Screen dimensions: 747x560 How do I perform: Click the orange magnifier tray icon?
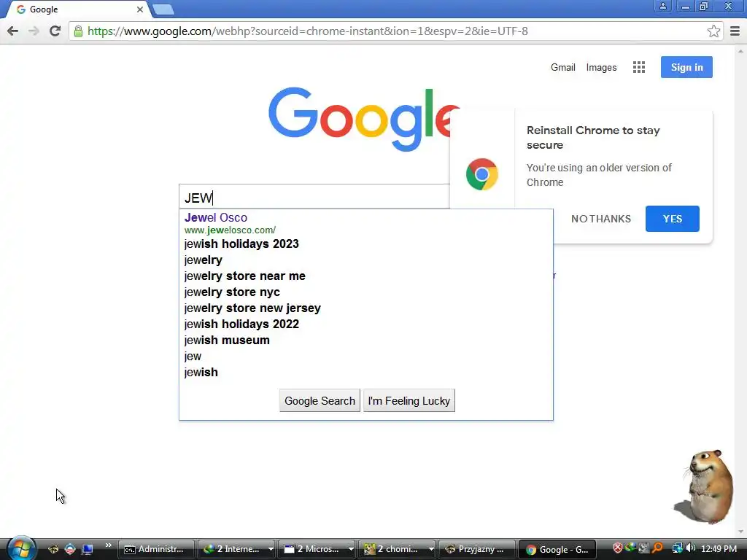click(x=657, y=548)
